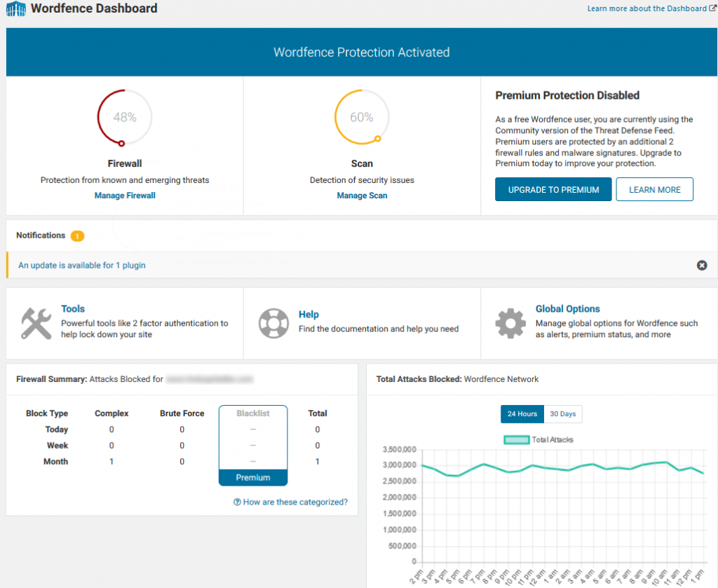Click the Tools wrench and hammer icon
718x588 pixels.
36,324
